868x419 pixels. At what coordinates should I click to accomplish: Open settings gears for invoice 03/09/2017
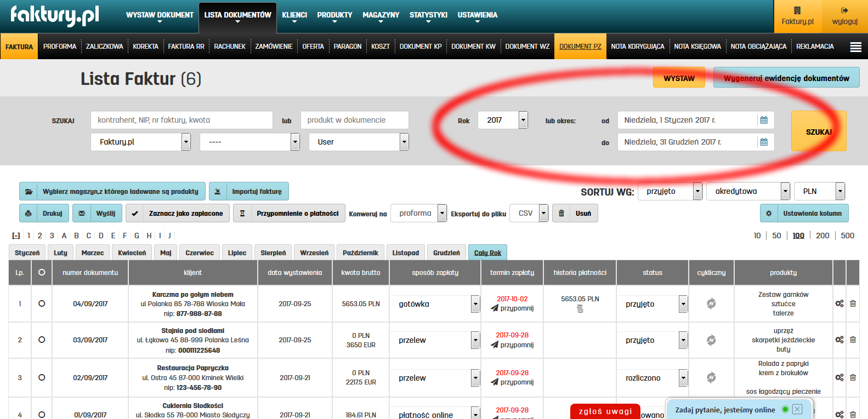pos(839,340)
